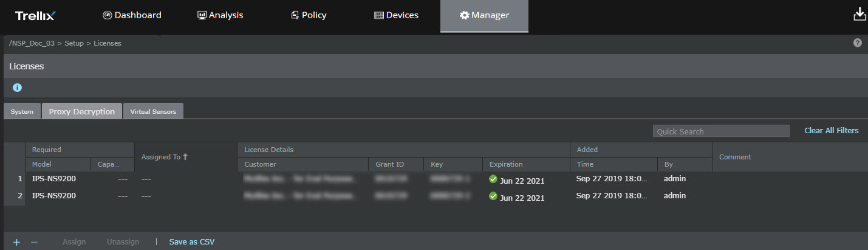Open the Devices menu
868x250 pixels.
396,15
